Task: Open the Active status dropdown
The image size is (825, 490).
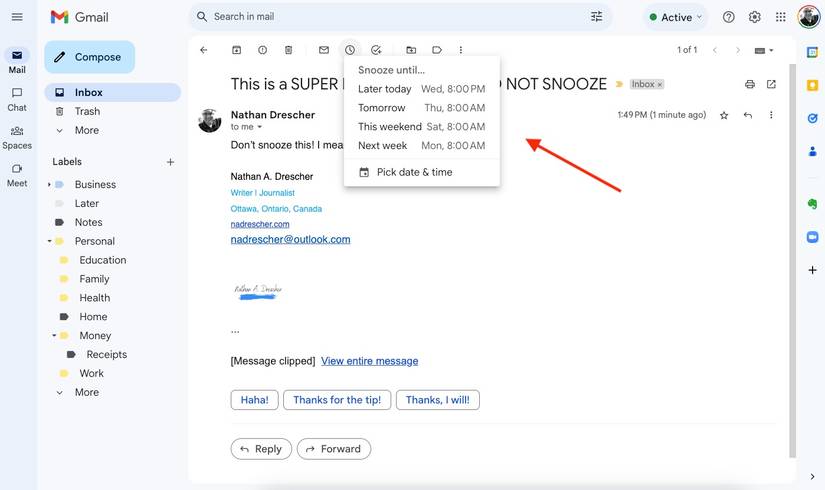Action: [x=676, y=17]
